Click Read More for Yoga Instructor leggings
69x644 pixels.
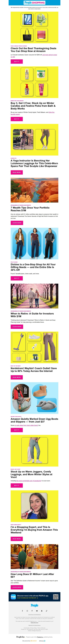pos(17,172)
